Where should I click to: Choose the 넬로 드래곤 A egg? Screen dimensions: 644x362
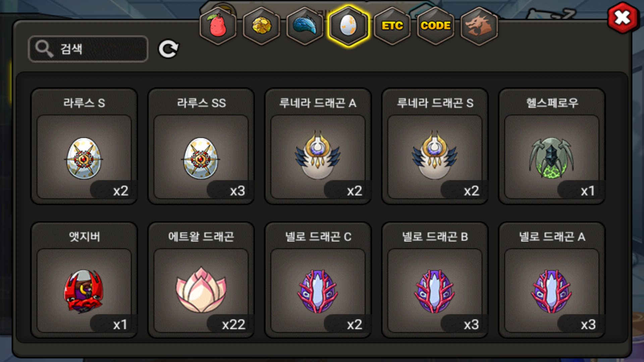552,280
